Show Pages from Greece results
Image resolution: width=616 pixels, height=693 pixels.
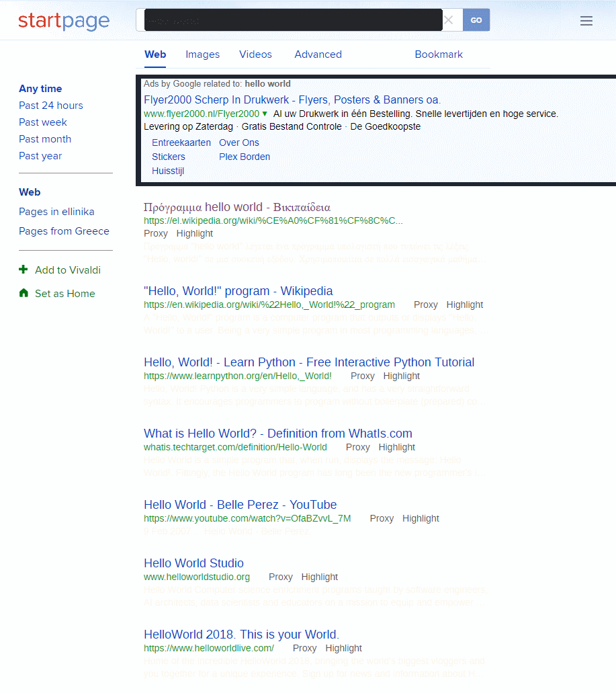[64, 231]
